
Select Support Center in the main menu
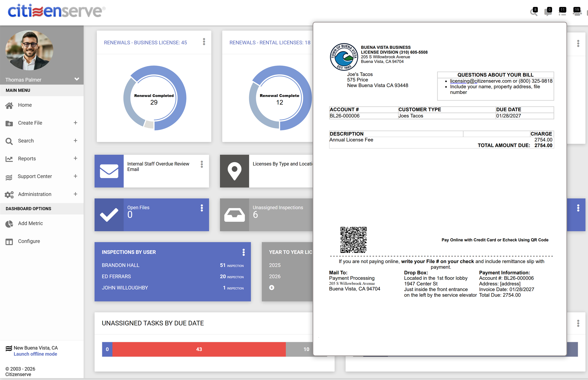click(x=34, y=176)
